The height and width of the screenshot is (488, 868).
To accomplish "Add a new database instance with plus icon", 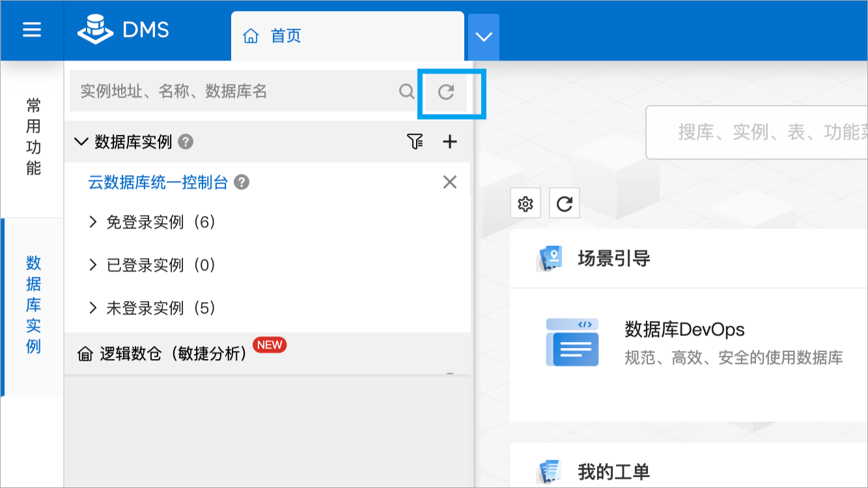I will click(x=450, y=141).
